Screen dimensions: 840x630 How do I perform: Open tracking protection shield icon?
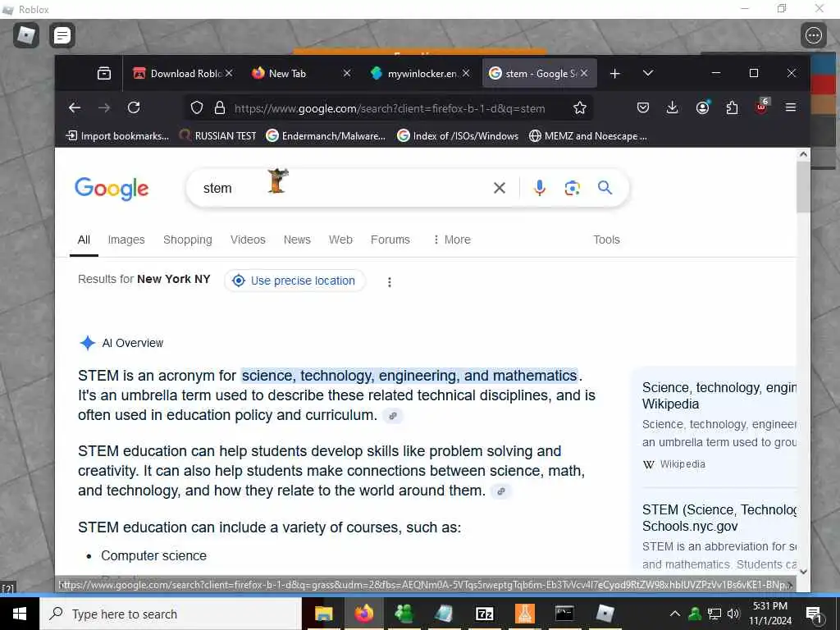click(x=197, y=107)
